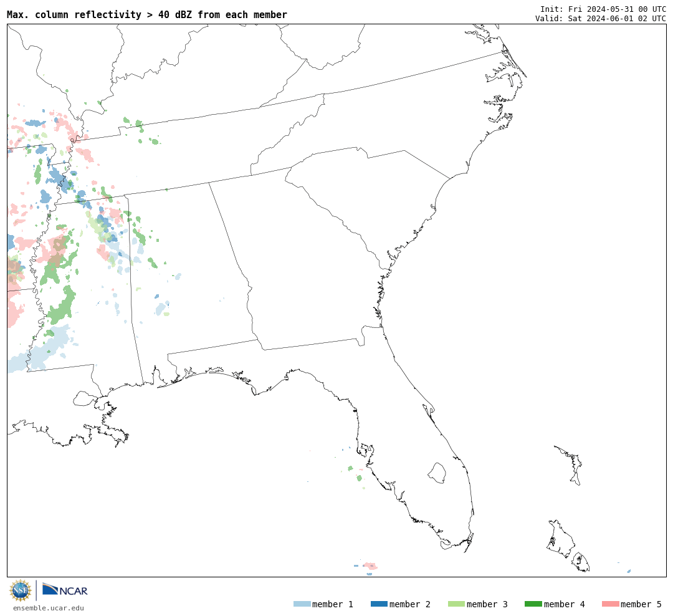Select the 'member 1' legend label
This screenshot has height=616, width=673.
[x=333, y=604]
